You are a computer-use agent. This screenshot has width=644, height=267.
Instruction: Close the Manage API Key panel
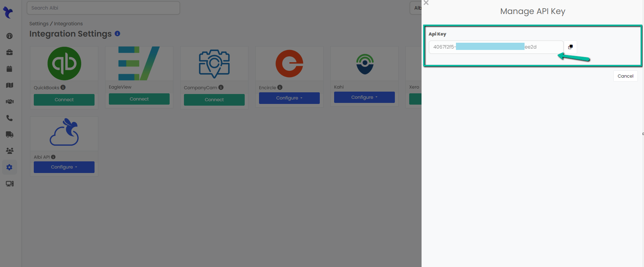pyautogui.click(x=426, y=3)
